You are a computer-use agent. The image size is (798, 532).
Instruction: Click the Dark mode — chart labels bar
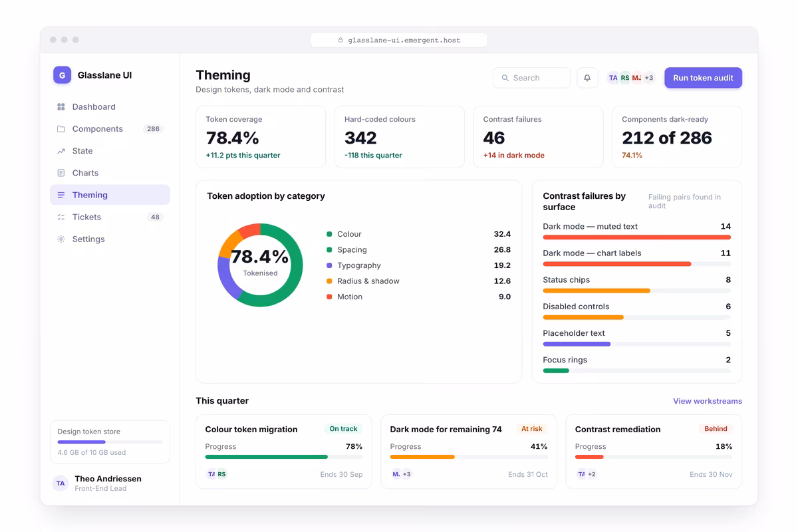(637, 264)
